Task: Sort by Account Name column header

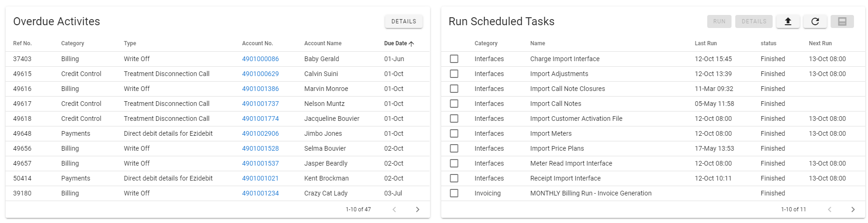Action: 323,43
